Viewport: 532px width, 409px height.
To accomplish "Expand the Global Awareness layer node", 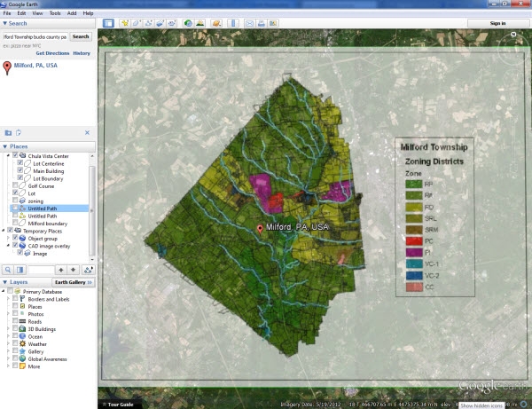I will pos(8,358).
